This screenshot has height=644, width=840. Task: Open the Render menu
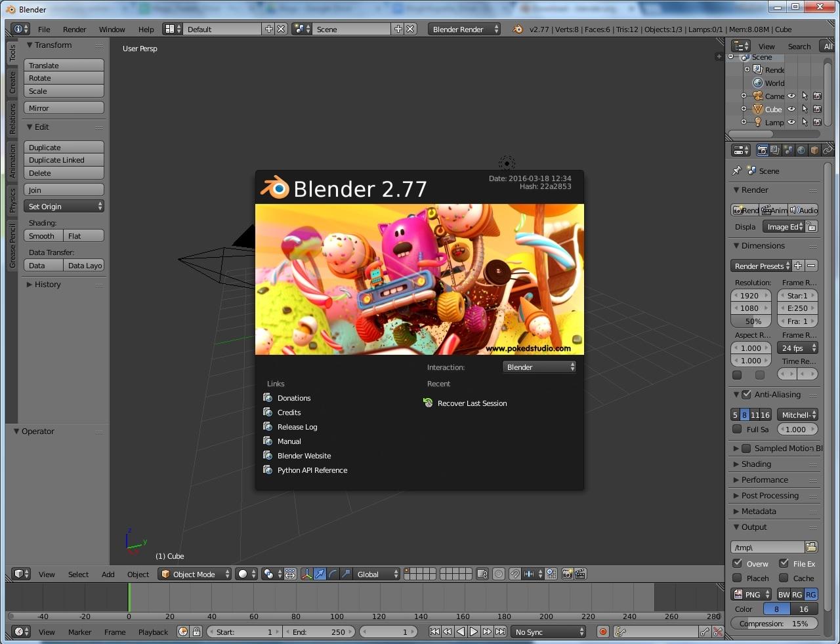[x=74, y=29]
